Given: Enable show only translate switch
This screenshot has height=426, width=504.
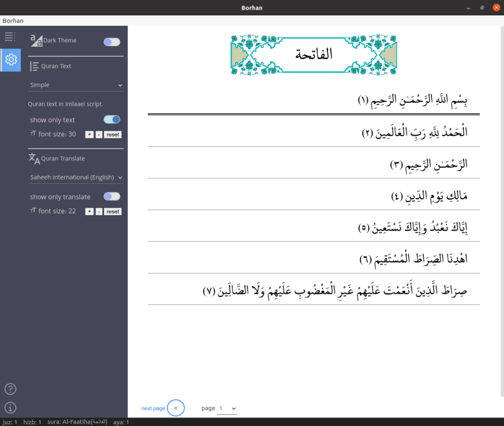Looking at the screenshot, I should click(112, 197).
